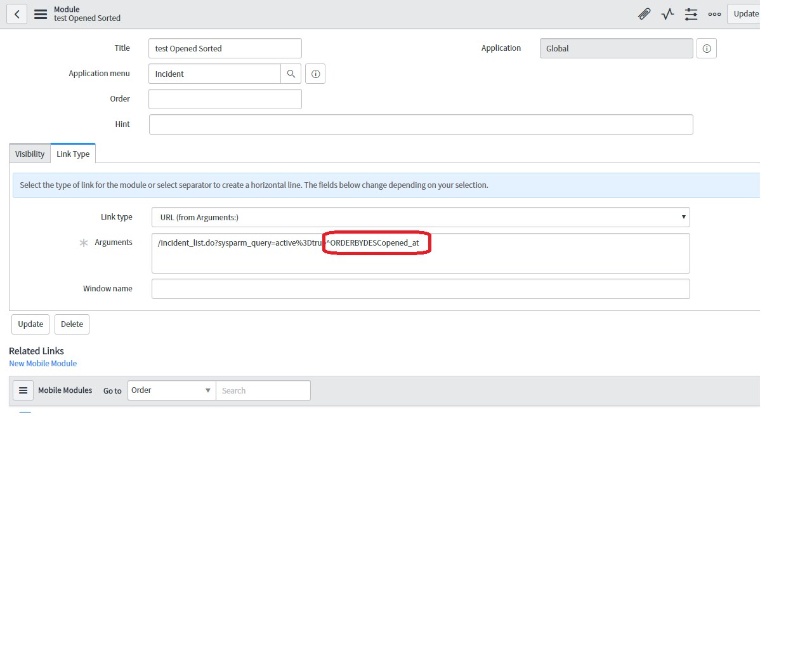812x650 pixels.
Task: Open attachments via the paperclip icon
Action: [644, 14]
